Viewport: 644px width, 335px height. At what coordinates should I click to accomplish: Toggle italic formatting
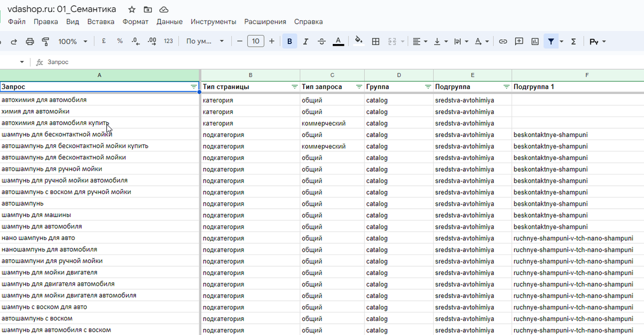point(306,41)
